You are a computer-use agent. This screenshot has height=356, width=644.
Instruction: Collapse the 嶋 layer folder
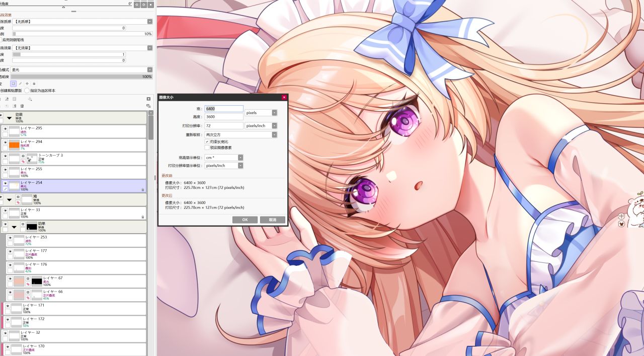tap(9, 199)
